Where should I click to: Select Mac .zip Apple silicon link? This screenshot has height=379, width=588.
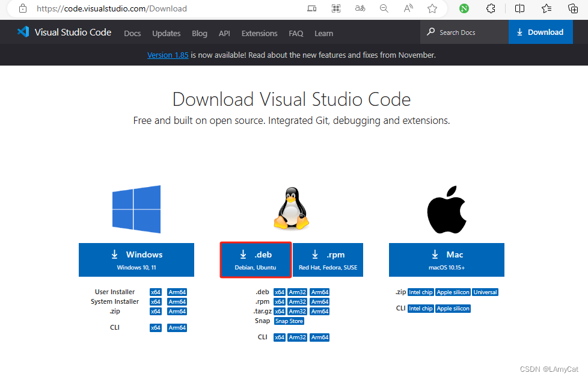pos(453,292)
